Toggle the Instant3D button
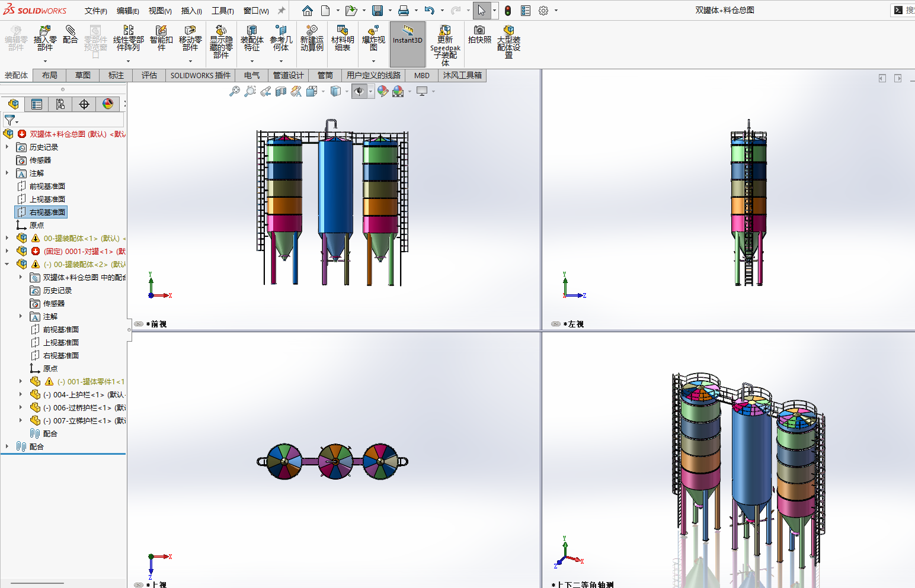The image size is (915, 588). coord(408,44)
